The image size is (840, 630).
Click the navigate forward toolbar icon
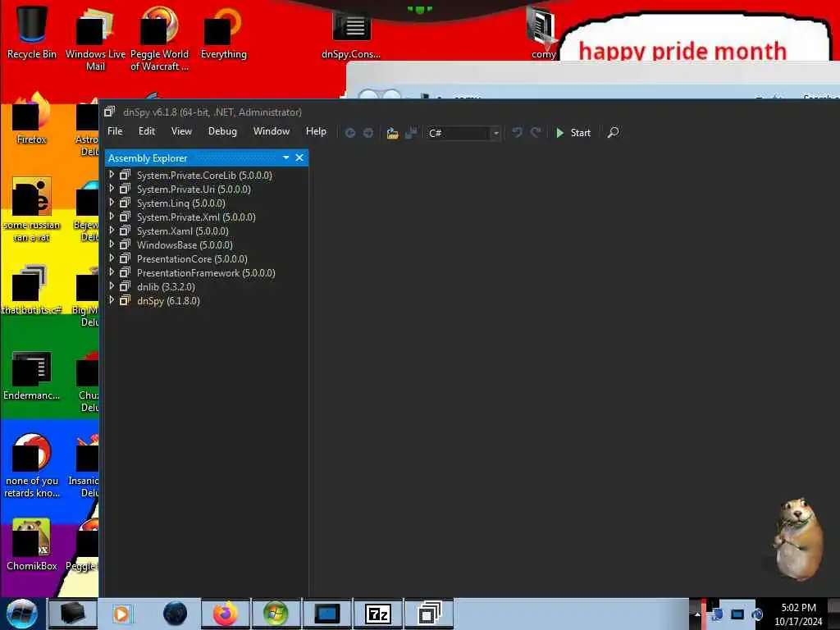[368, 133]
